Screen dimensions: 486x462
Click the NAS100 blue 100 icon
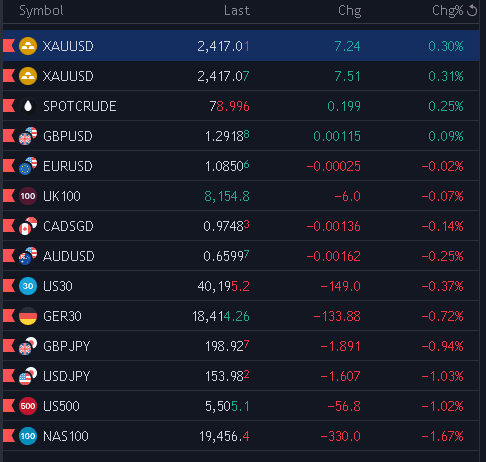tap(28, 436)
